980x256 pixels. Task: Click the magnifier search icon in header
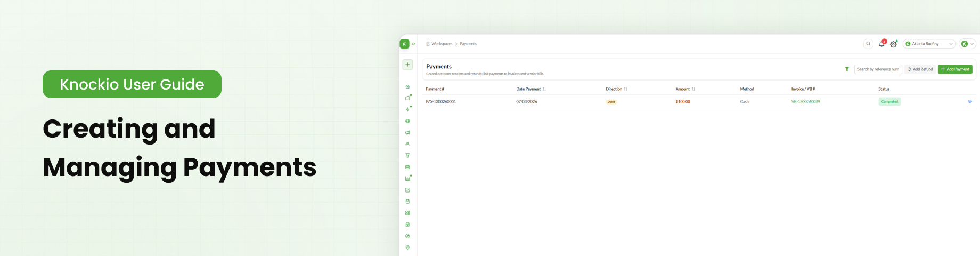[x=868, y=44]
